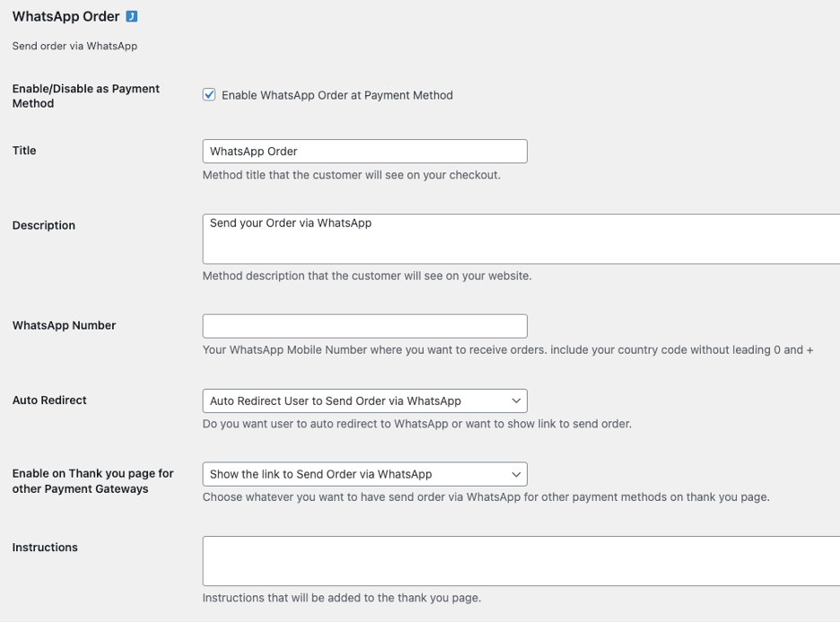
Task: Click into the Instructions text area
Action: tap(521, 561)
